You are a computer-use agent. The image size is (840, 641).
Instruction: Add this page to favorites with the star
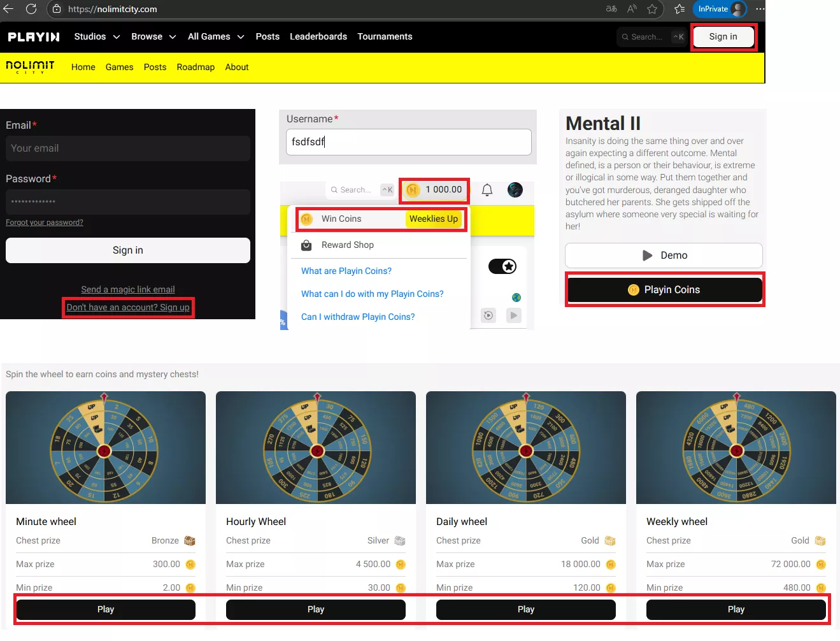652,9
